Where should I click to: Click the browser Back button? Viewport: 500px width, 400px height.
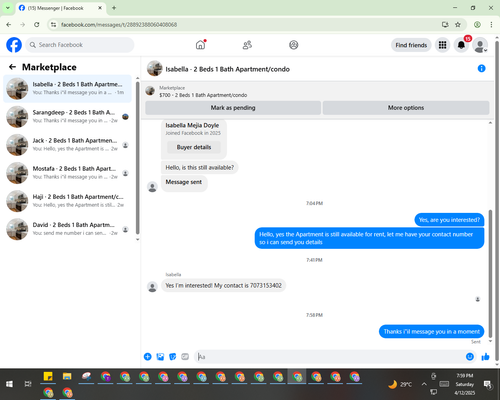[x=9, y=24]
